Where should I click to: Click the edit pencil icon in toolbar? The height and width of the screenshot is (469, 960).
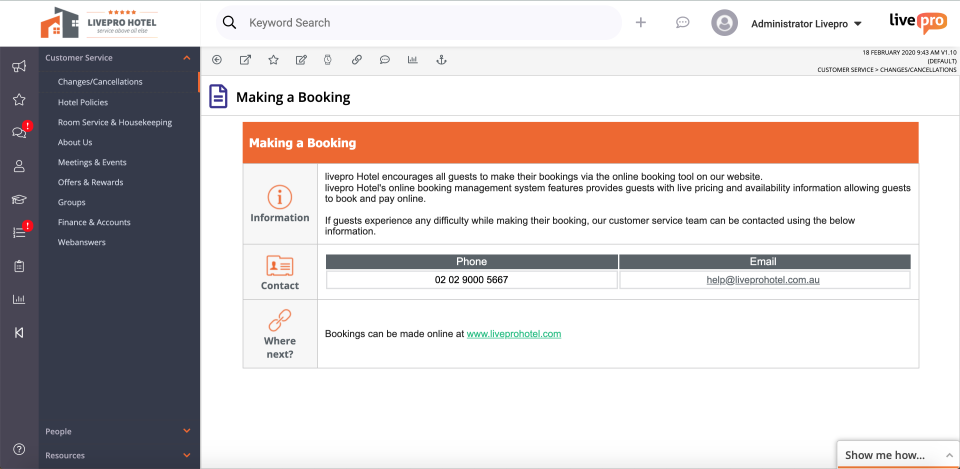[x=301, y=60]
